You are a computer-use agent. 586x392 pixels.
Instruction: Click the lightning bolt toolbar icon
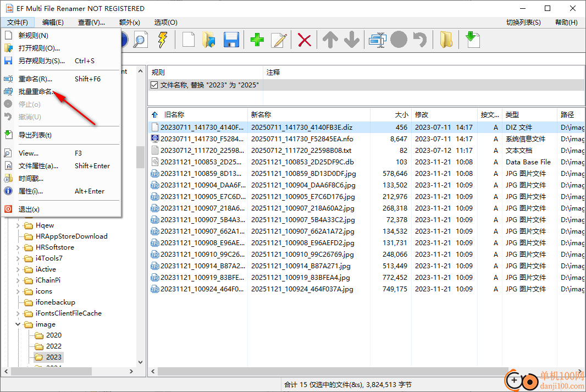[163, 40]
